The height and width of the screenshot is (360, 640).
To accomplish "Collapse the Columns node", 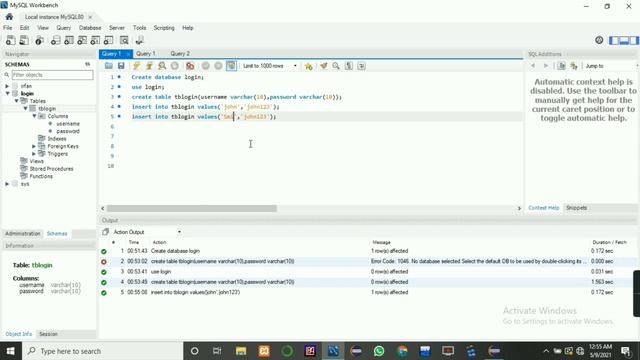I will point(34,116).
